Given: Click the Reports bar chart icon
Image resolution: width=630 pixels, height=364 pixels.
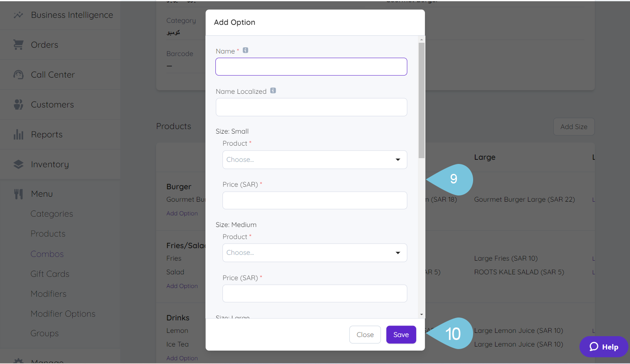Looking at the screenshot, I should pyautogui.click(x=18, y=134).
